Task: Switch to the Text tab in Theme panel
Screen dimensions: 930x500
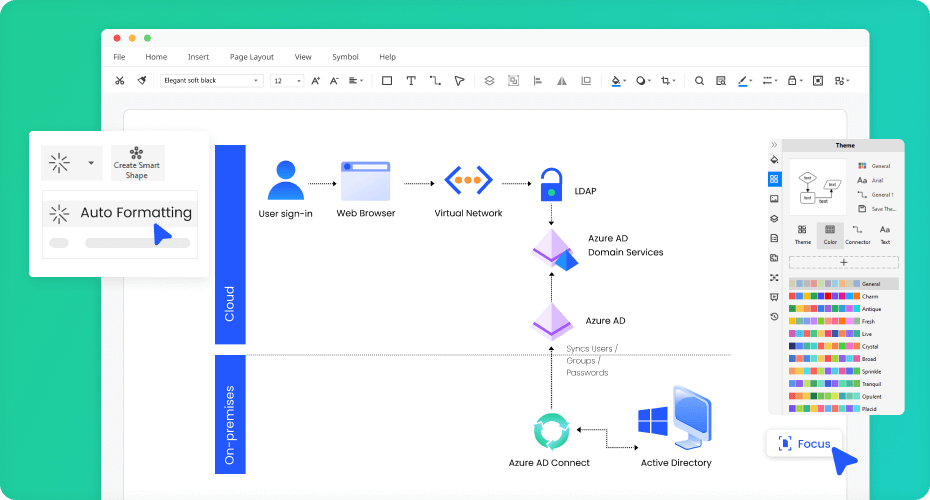Action: pyautogui.click(x=885, y=235)
